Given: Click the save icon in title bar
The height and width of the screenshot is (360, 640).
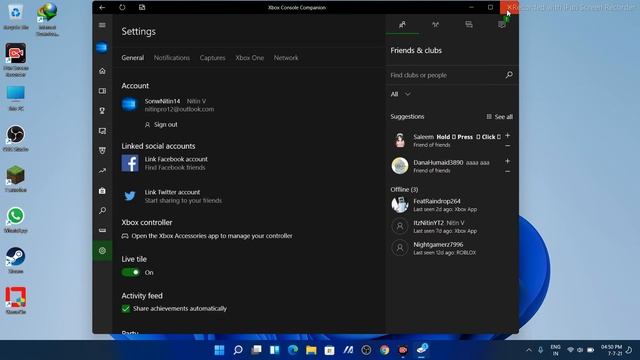Looking at the screenshot, I should point(142,7).
